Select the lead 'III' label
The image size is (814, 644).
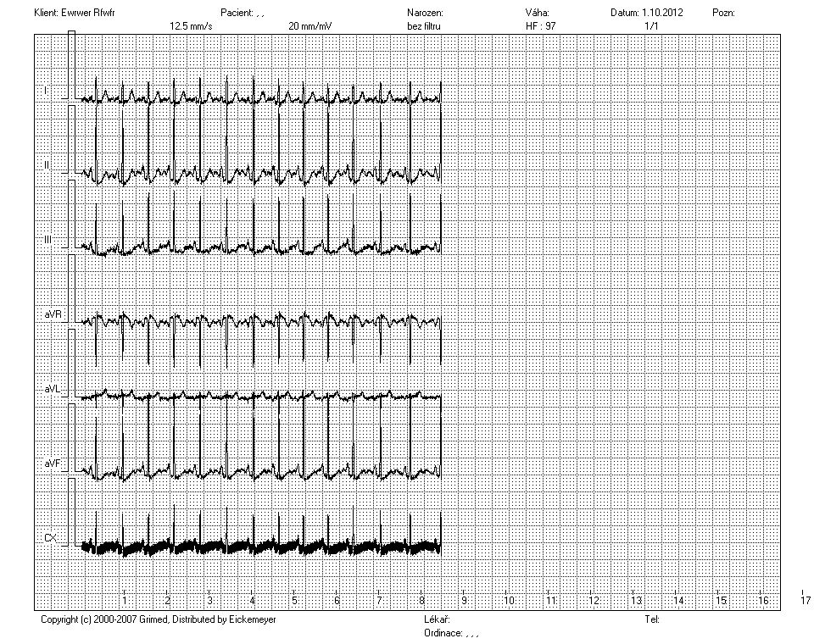tap(47, 240)
